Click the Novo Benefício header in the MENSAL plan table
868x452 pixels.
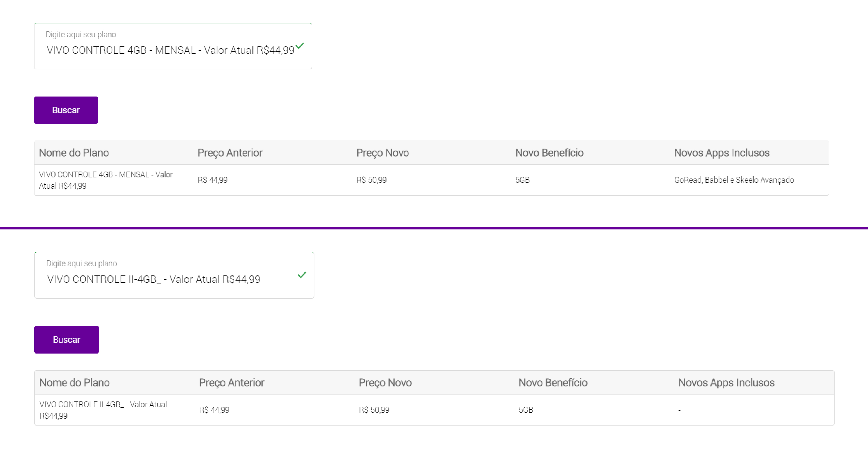[x=550, y=153]
